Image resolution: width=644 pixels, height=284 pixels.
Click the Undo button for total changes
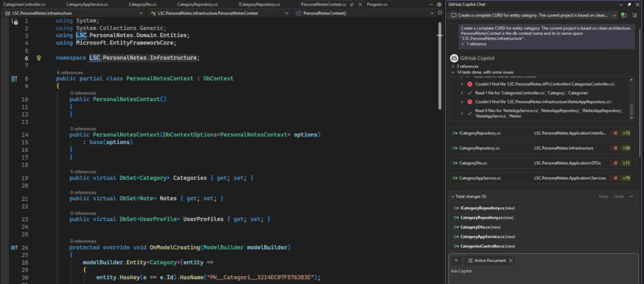[619, 197]
